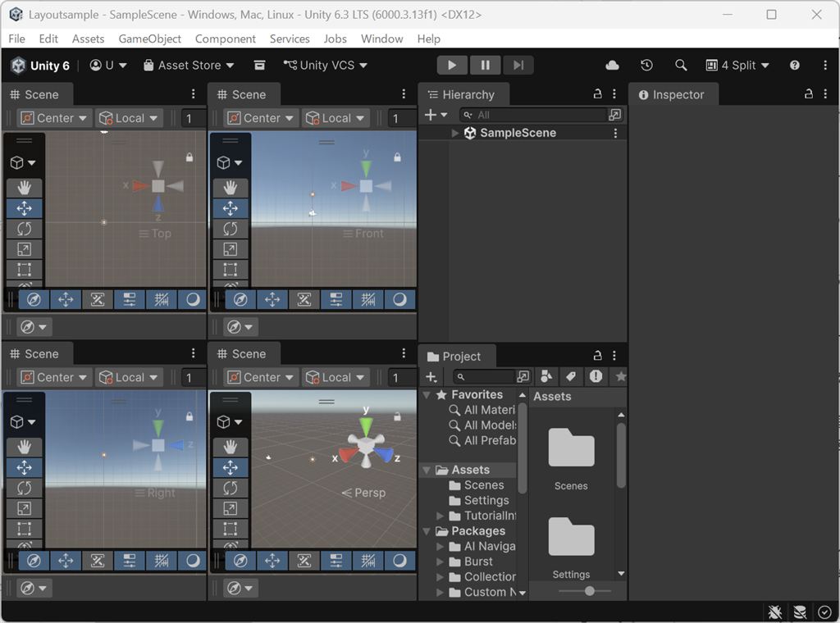Toggle the notifications bell in the status bar
This screenshot has height=623, width=840.
click(774, 612)
